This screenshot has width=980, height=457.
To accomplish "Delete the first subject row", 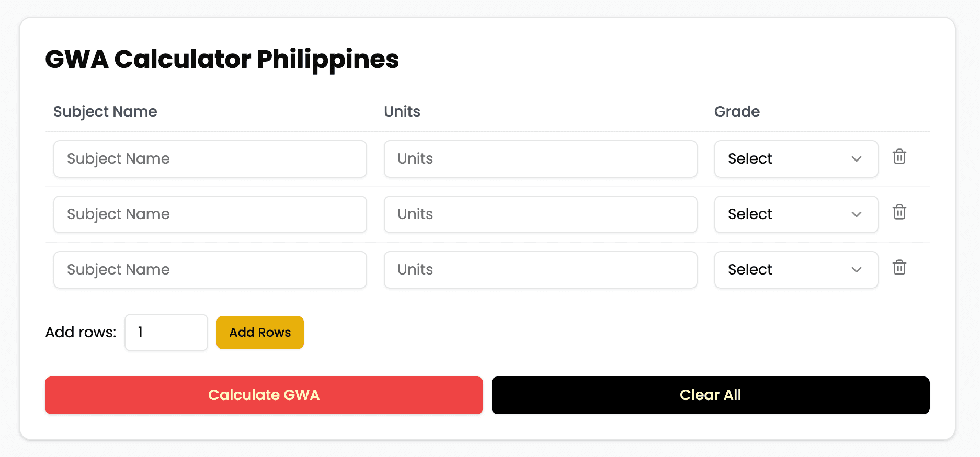I will click(899, 157).
